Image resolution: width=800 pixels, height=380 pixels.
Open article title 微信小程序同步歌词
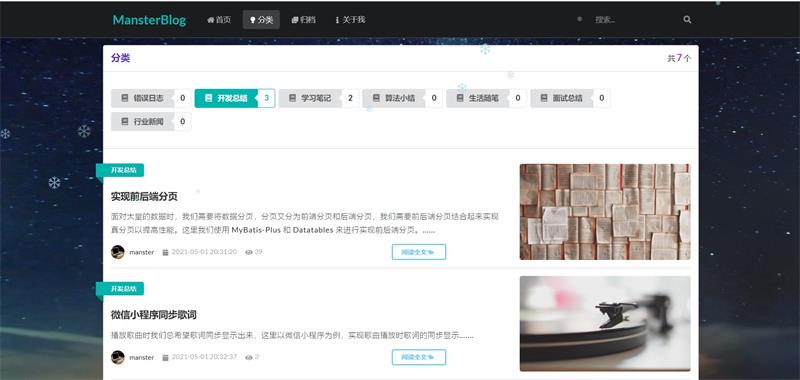pos(154,315)
